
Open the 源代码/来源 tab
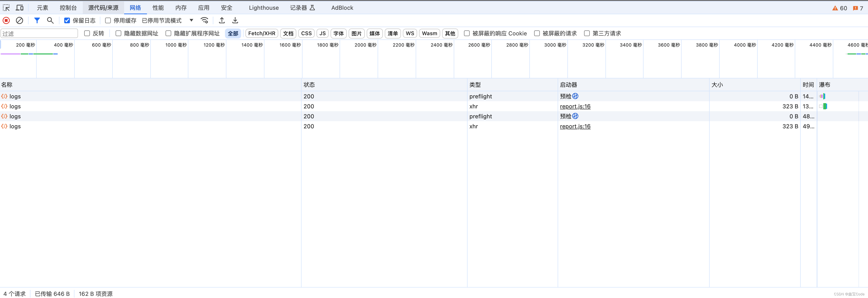pos(103,8)
